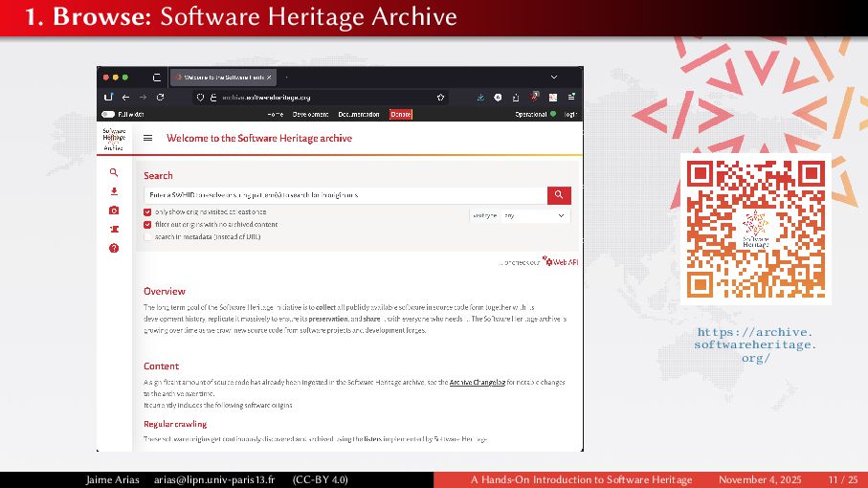Open the Documentation menu item
The width and height of the screenshot is (868, 488).
[x=359, y=114]
